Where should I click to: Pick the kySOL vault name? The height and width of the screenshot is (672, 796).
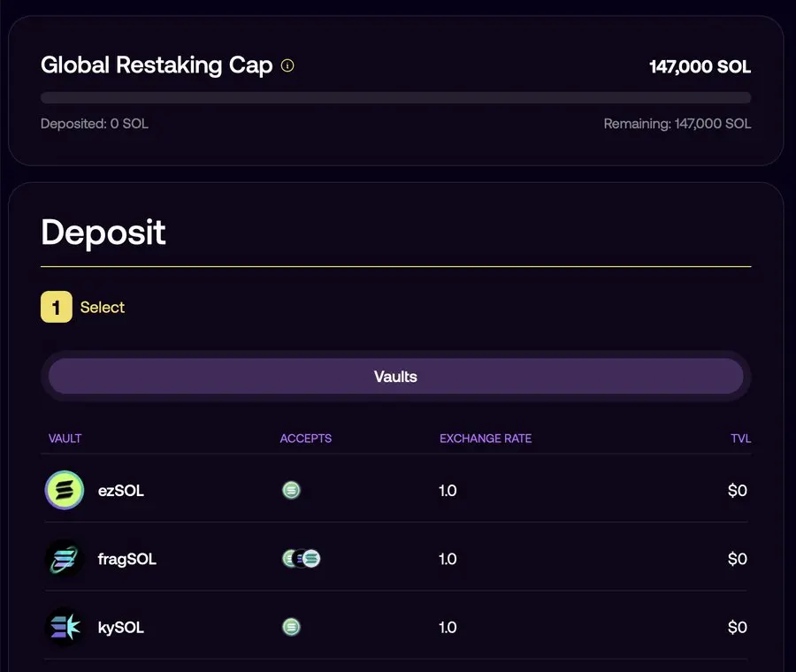(120, 628)
